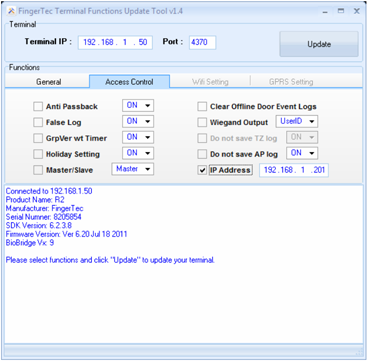This screenshot has width=368, height=361.
Task: Expand the Wiegand Output UserID dropdown
Action: pyautogui.click(x=297, y=121)
